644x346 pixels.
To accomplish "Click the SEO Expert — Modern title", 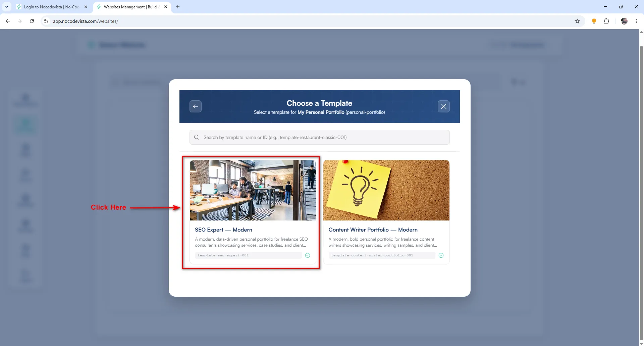I will pos(223,230).
